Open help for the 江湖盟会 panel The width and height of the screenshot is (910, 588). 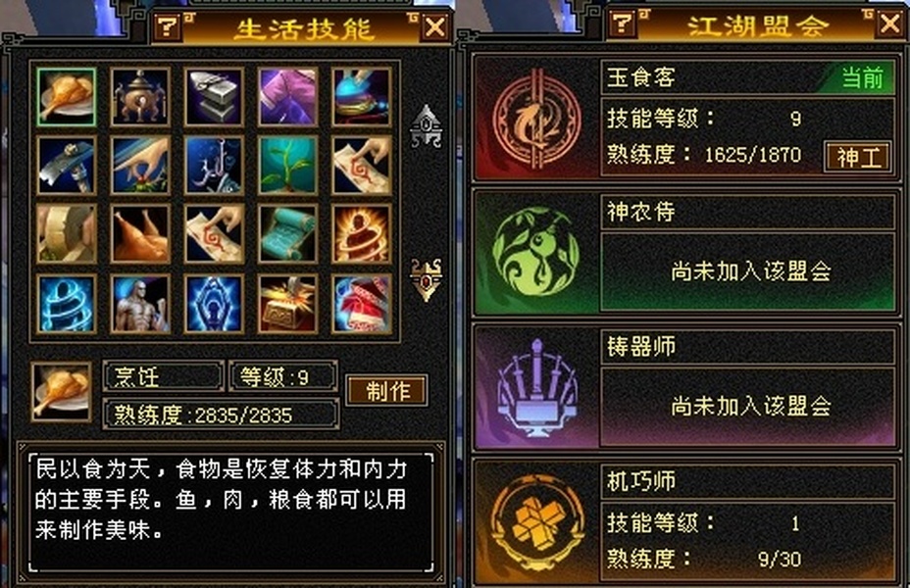[x=622, y=24]
